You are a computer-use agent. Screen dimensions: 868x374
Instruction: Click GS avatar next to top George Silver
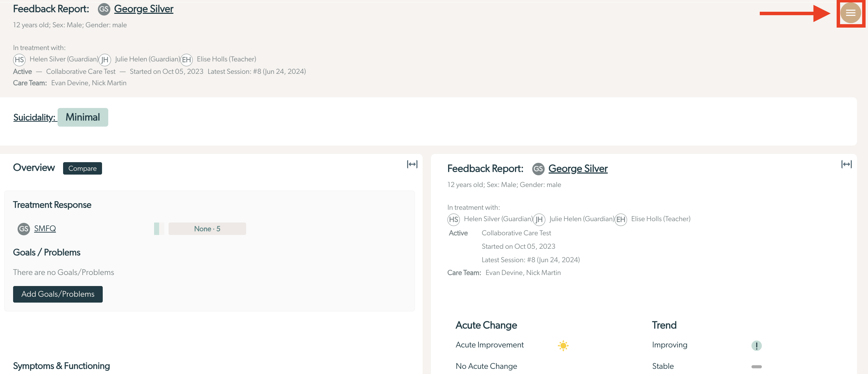[x=104, y=9]
